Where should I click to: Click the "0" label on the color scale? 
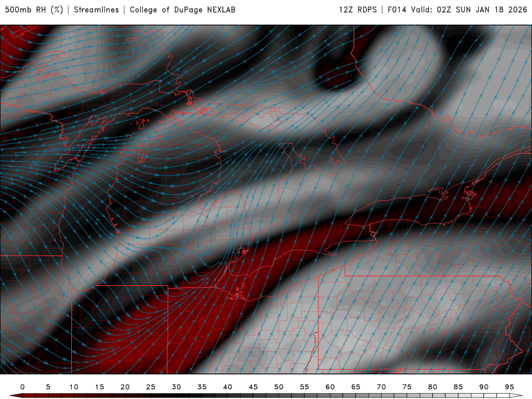23,387
